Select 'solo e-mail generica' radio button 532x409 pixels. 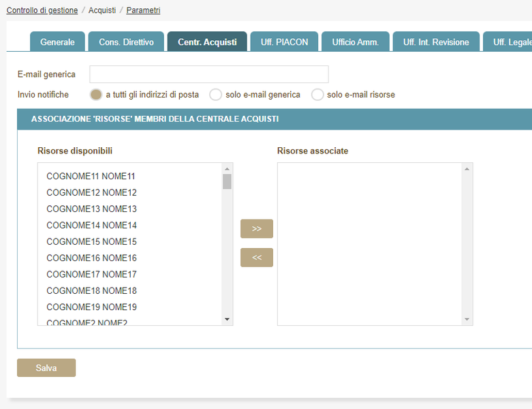click(x=215, y=95)
